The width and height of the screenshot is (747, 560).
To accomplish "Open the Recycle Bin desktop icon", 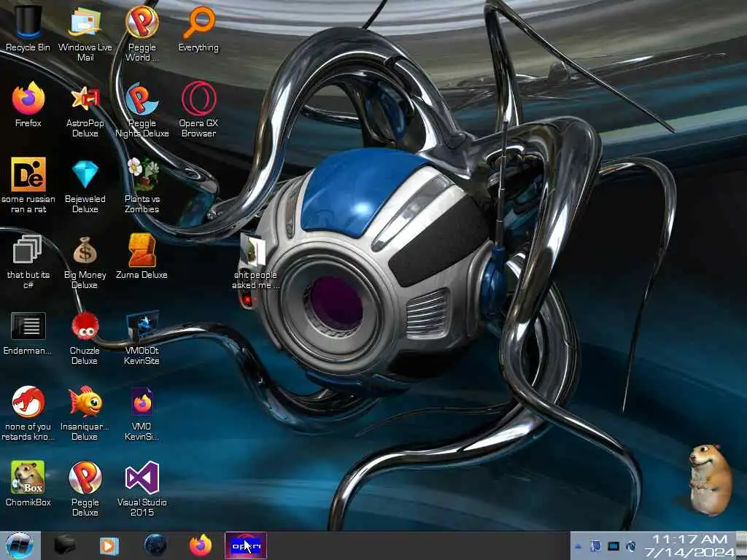I will tap(28, 28).
